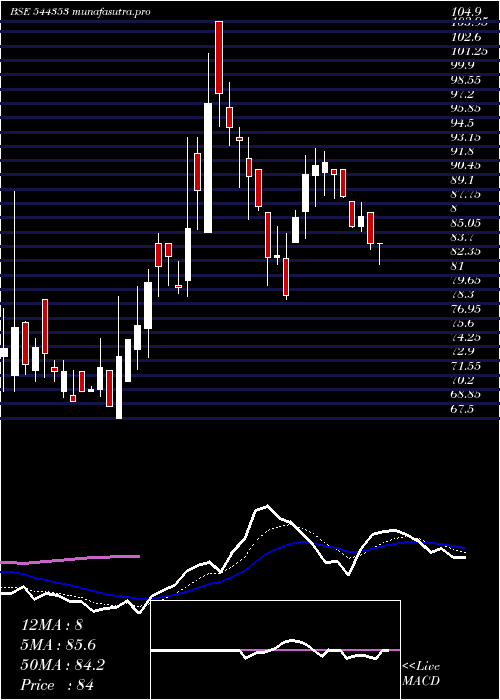The image size is (500, 700).
Task: Select the 83.7 price axis label
Action: [463, 238]
